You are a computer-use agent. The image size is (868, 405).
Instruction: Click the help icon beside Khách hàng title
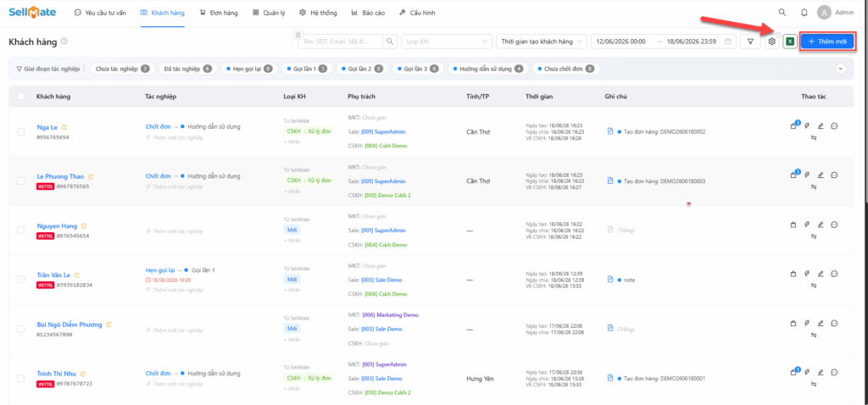click(x=64, y=41)
